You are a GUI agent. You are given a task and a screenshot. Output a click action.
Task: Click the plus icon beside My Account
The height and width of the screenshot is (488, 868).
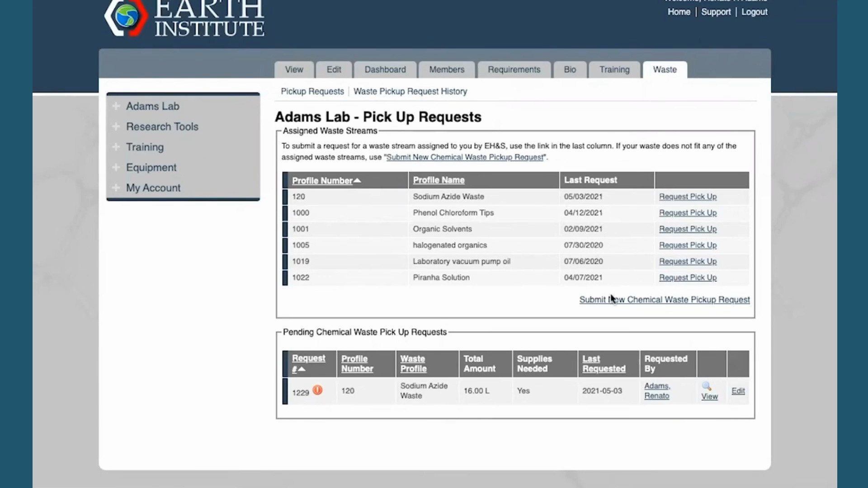116,188
